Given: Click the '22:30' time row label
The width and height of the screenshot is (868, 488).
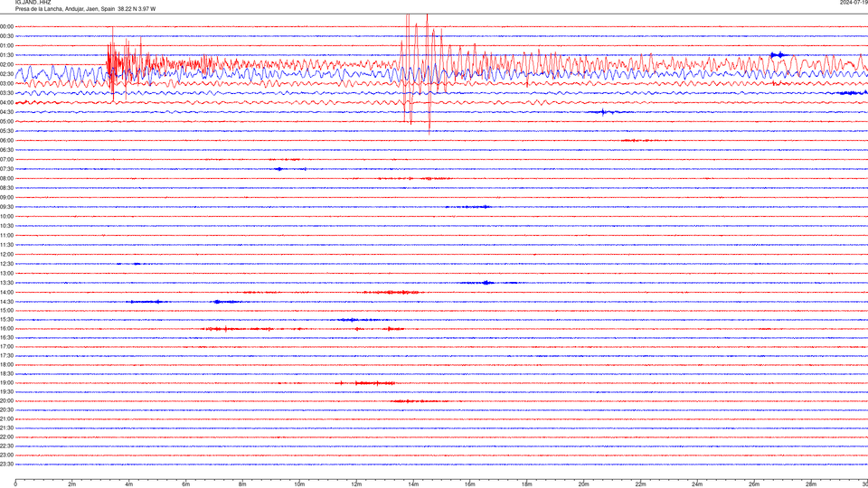Looking at the screenshot, I should [6, 446].
